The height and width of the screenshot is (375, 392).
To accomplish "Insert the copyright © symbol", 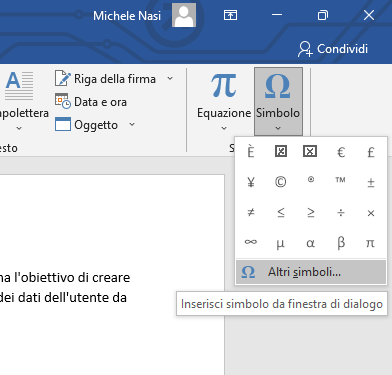I will coord(281,182).
